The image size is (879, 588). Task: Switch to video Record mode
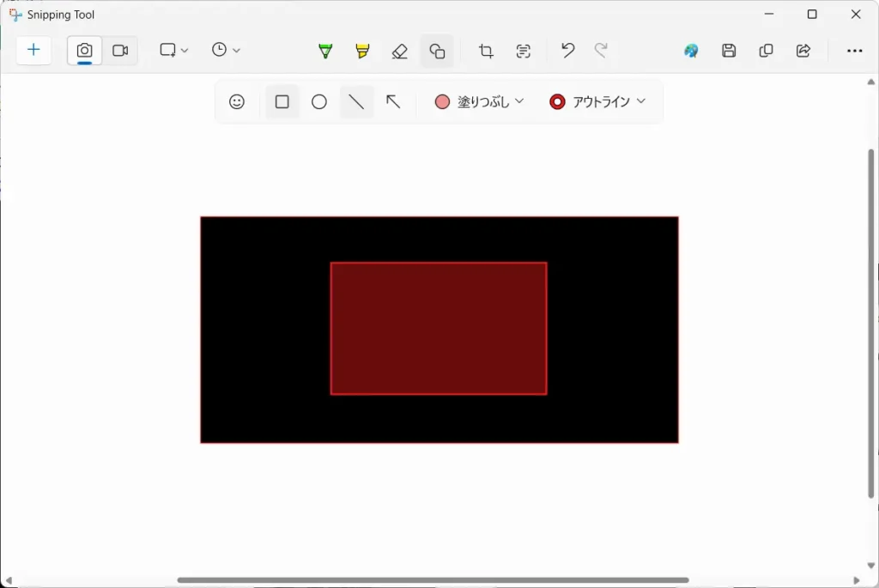coord(120,51)
